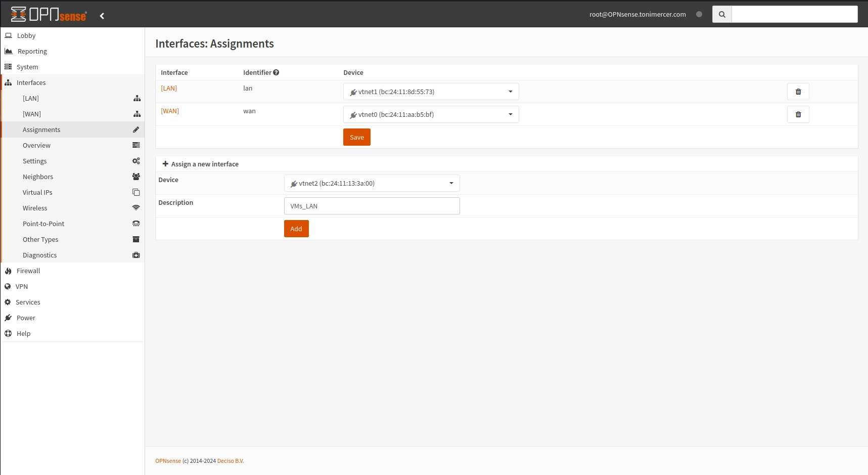868x475 pixels.
Task: Open Interfaces Settings
Action: [72, 161]
